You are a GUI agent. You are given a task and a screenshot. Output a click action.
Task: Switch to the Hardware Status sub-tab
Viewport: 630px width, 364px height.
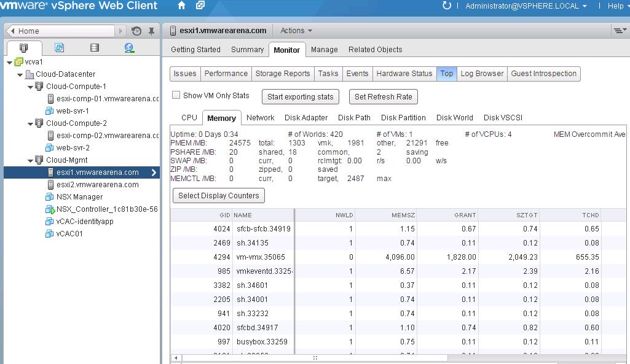(x=404, y=74)
